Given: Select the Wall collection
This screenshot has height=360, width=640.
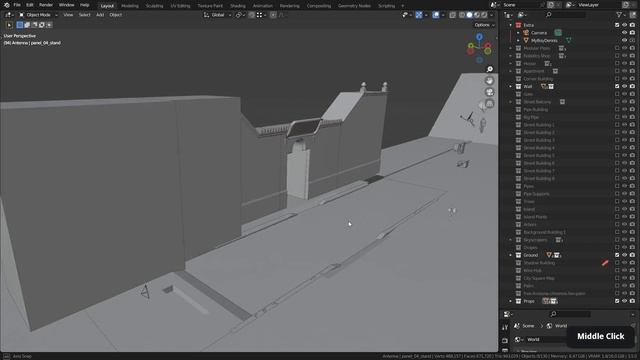Looking at the screenshot, I should click(x=528, y=87).
